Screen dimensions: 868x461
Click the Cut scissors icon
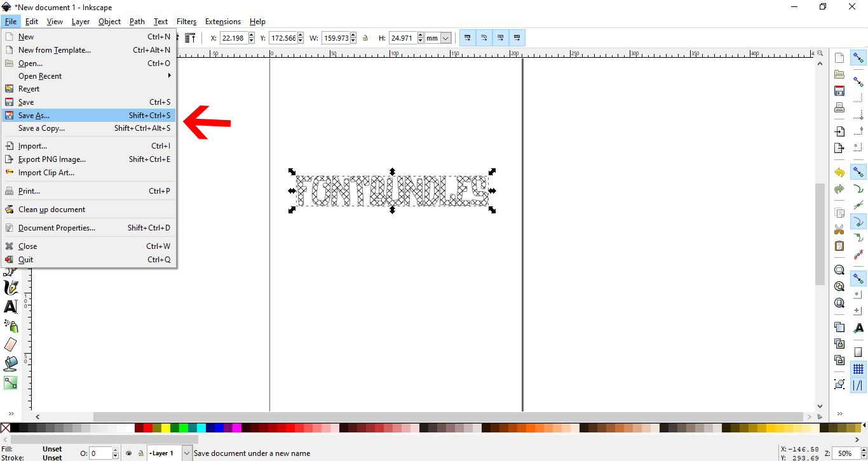pos(839,229)
